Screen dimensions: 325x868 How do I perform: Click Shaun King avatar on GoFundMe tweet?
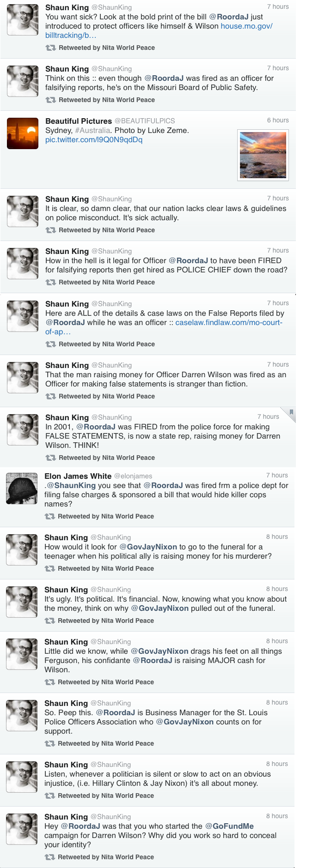(x=22, y=829)
